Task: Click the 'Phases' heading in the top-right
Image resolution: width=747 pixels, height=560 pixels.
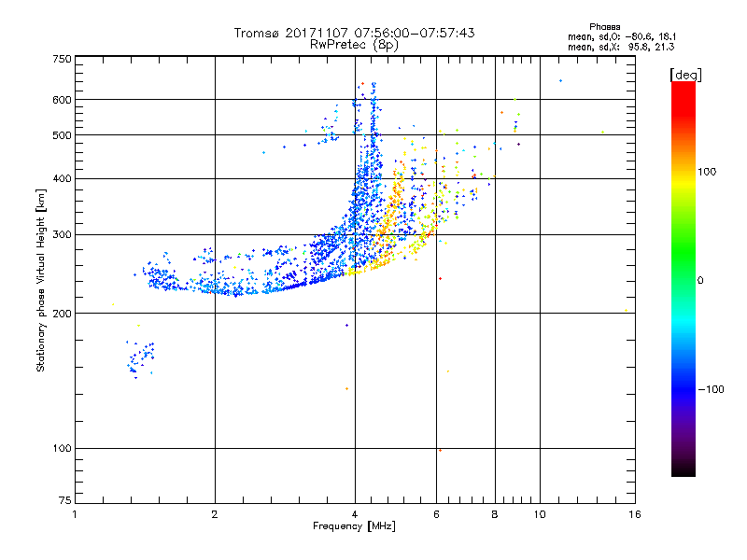Action: pos(607,26)
